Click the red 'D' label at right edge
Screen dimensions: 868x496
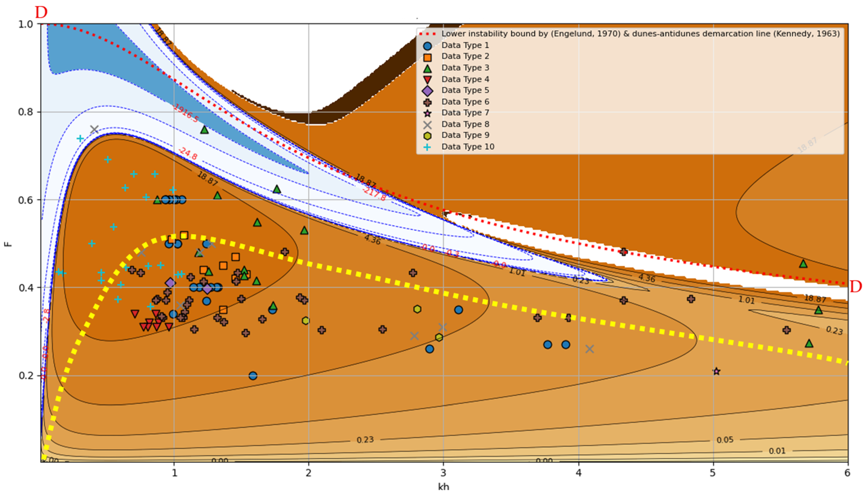click(856, 287)
